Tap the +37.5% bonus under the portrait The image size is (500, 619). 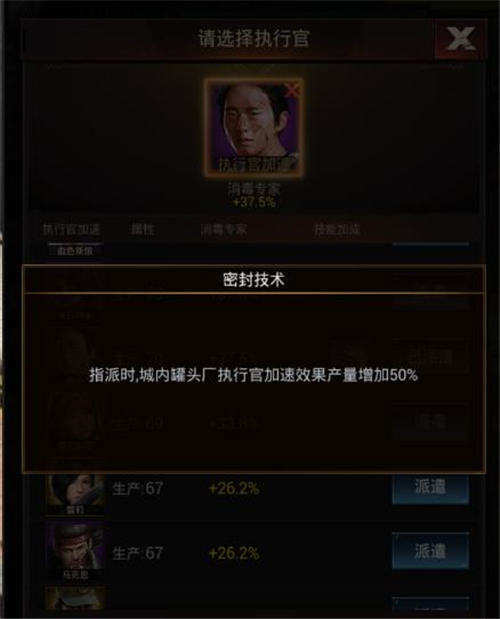click(x=254, y=202)
